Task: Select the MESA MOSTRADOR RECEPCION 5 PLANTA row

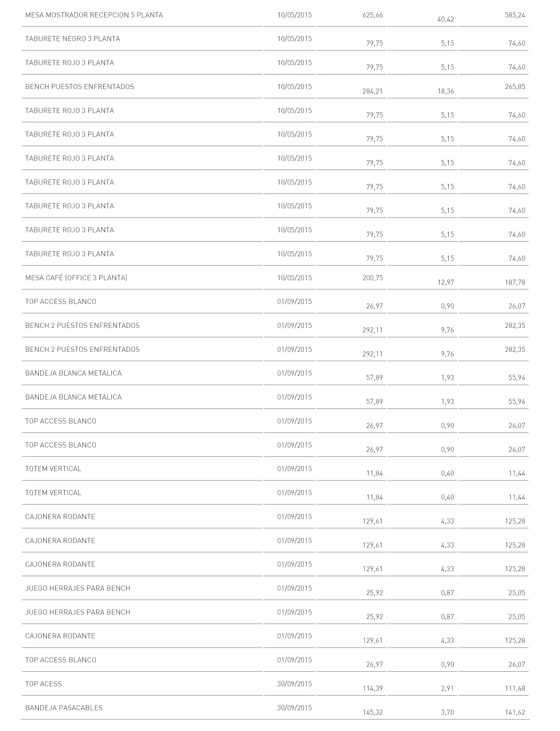Action: (275, 15)
